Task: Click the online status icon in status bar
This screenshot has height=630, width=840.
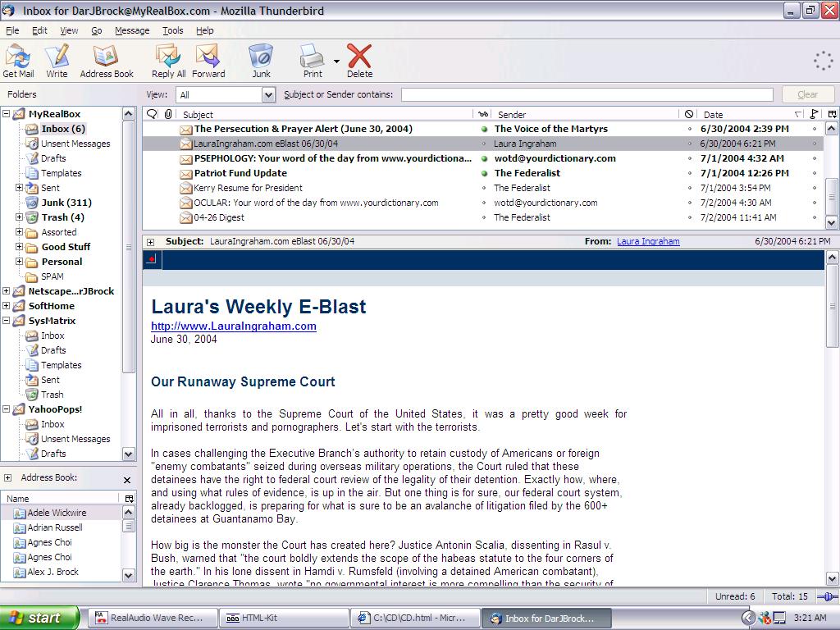Action: [827, 596]
